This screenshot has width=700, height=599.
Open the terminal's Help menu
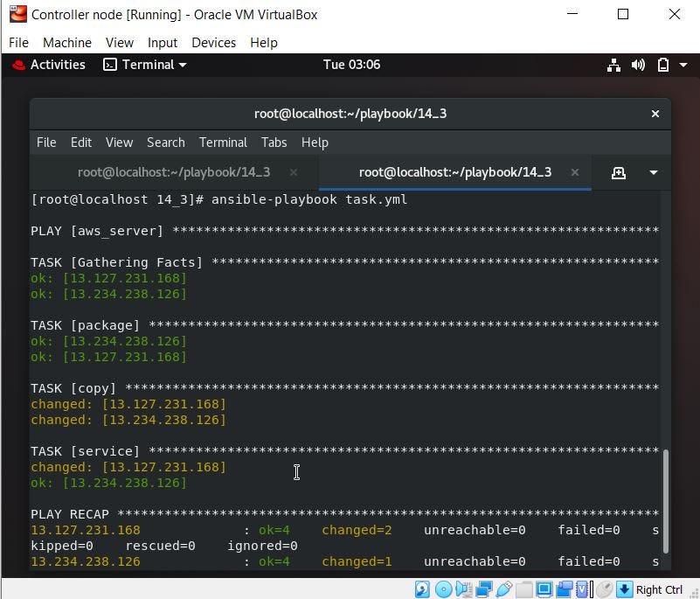(x=315, y=143)
